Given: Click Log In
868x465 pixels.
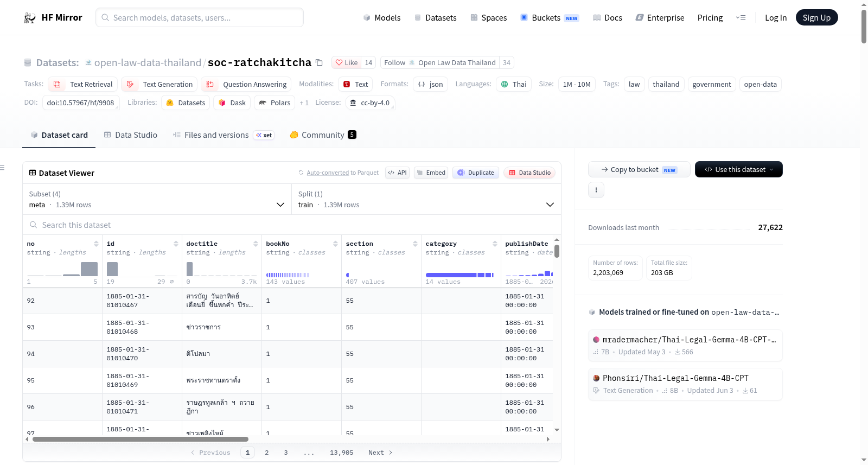Looking at the screenshot, I should click(x=776, y=18).
